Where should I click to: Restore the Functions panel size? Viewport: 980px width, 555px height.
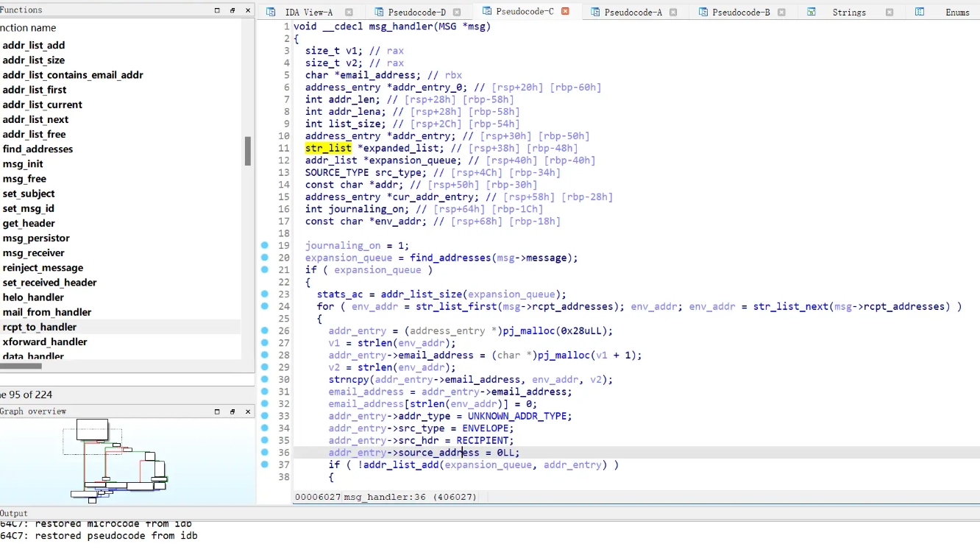click(232, 10)
